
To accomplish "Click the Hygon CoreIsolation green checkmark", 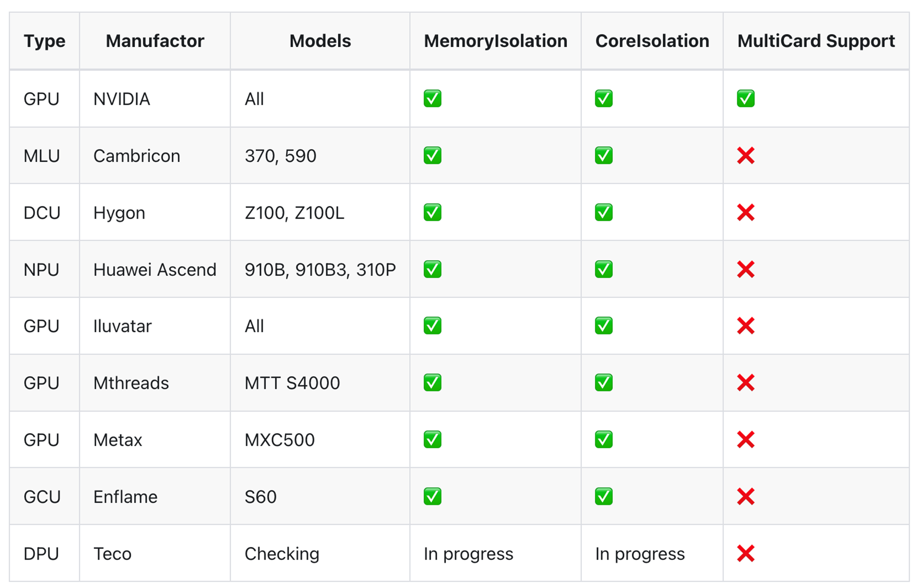I will 603,212.
